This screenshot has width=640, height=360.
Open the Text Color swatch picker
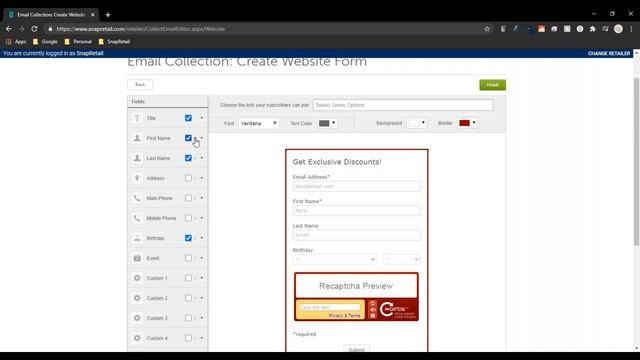coord(327,123)
